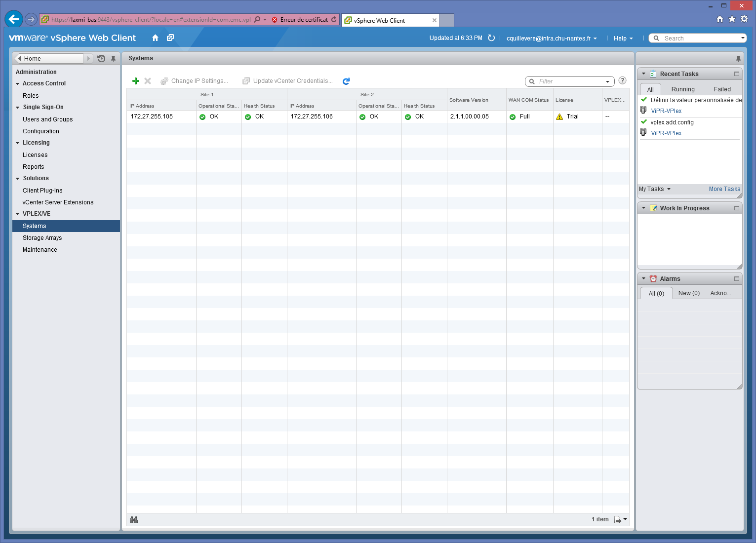This screenshot has width=756, height=543.
Task: Minimize the Recent Tasks panel
Action: 737,74
